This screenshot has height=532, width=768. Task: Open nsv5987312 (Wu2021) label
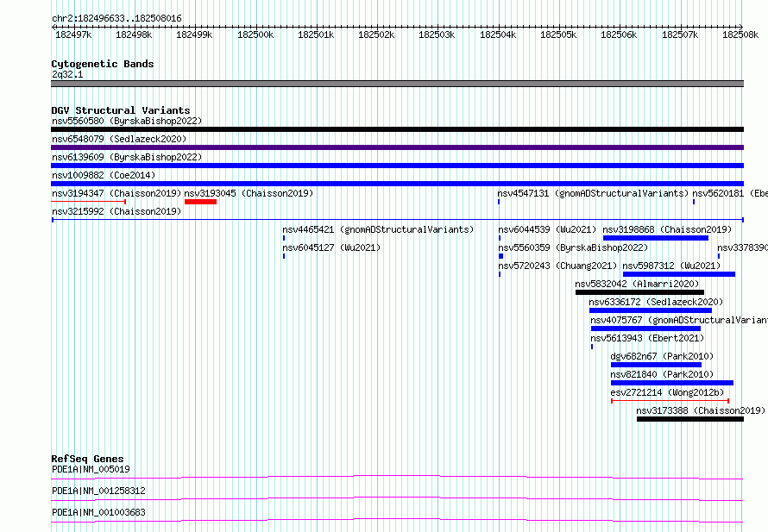[x=671, y=266]
